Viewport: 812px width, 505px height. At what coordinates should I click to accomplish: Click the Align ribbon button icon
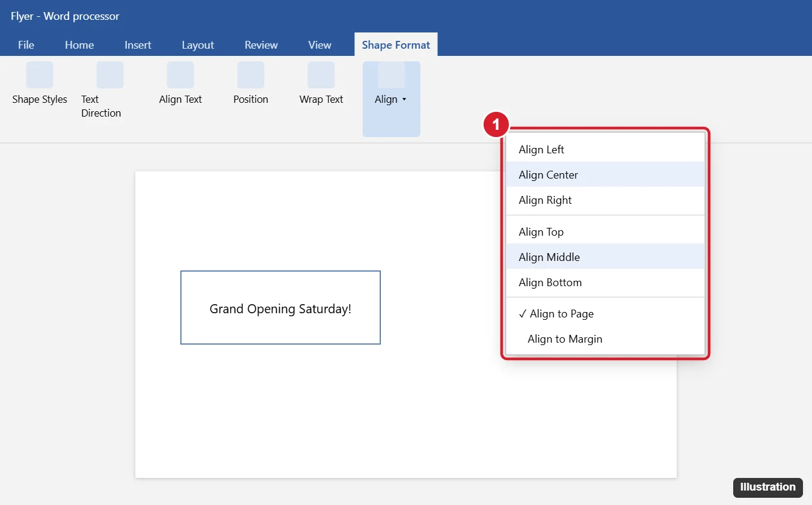(392, 75)
